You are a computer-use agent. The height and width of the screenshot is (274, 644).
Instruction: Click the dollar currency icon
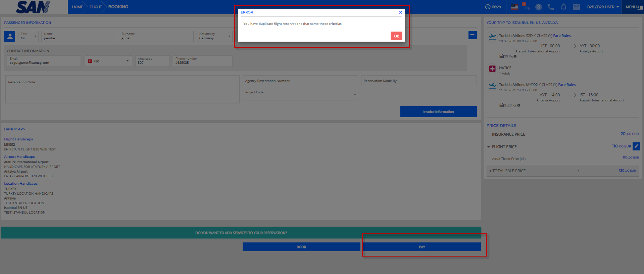[x=539, y=7]
